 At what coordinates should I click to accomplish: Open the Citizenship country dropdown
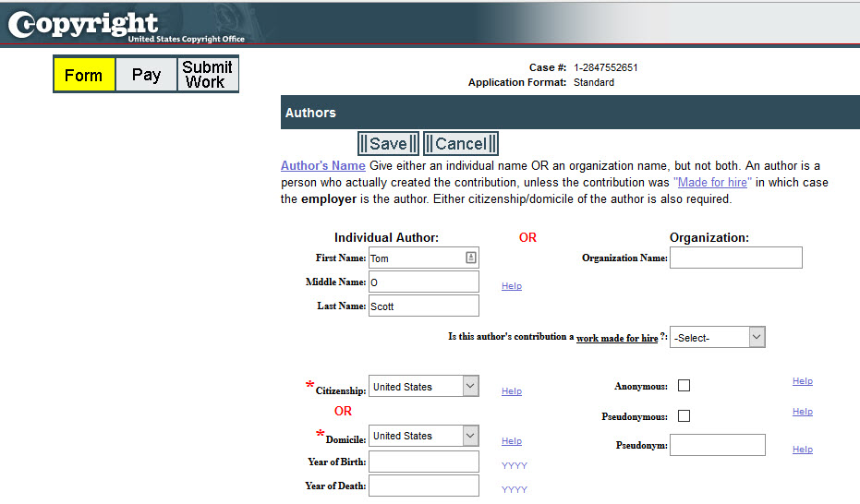click(424, 386)
